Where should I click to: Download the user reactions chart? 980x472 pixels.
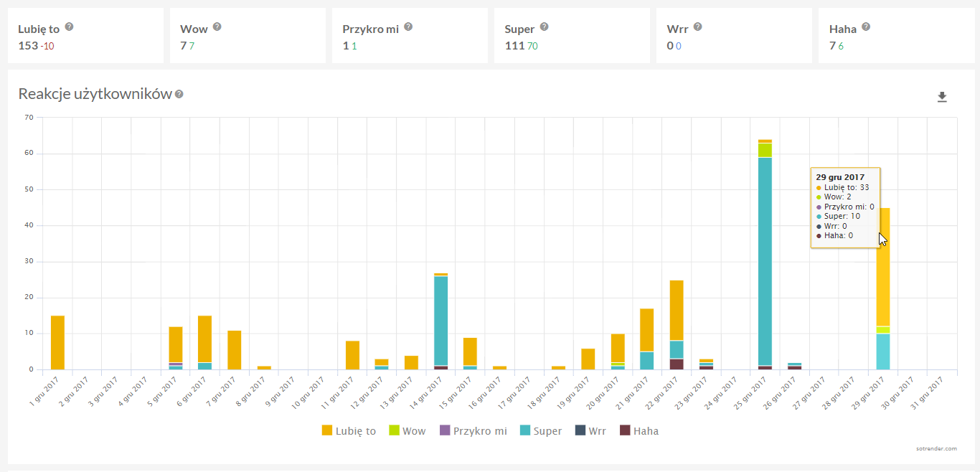click(942, 98)
